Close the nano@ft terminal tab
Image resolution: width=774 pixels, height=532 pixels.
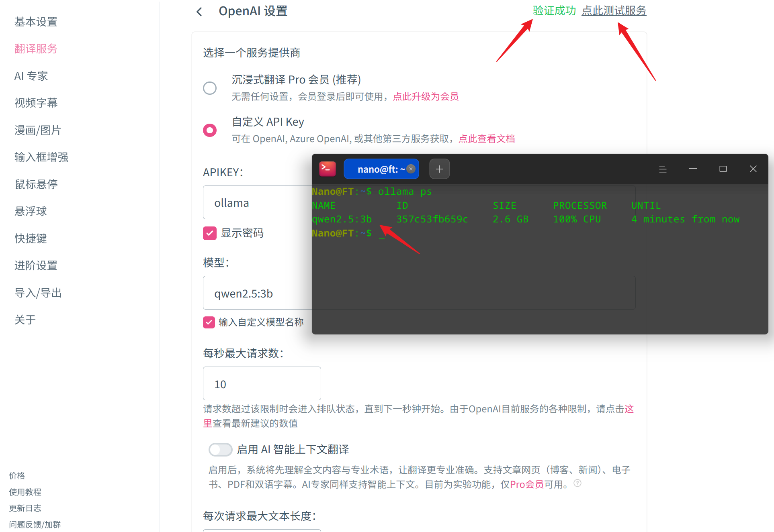(411, 169)
